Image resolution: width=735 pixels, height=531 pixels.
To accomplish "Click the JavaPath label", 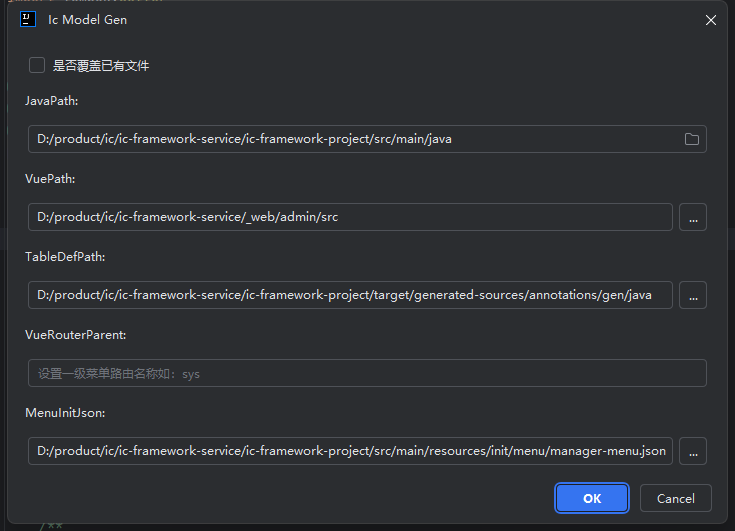I will click(x=52, y=101).
